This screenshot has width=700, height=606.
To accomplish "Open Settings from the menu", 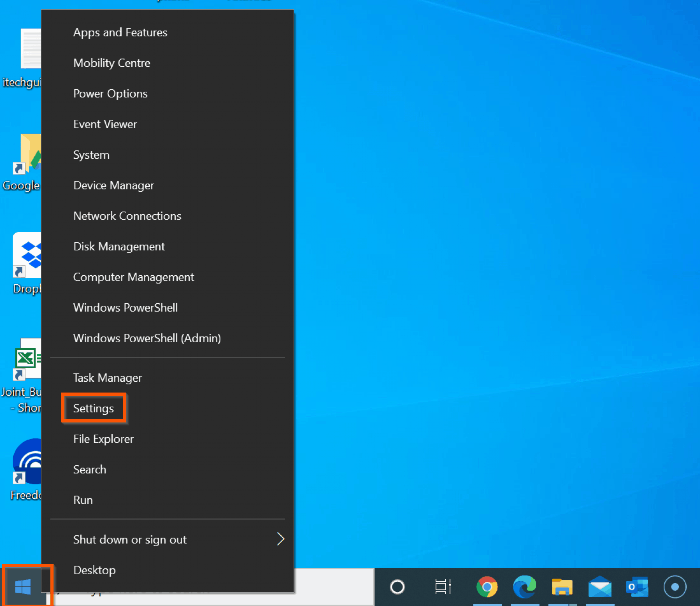I will click(x=167, y=408).
